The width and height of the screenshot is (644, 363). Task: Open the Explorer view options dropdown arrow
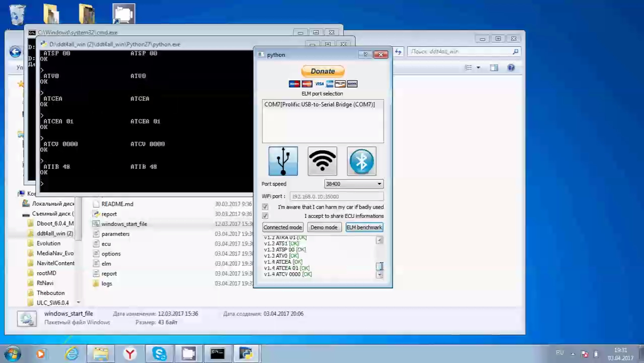coord(478,68)
